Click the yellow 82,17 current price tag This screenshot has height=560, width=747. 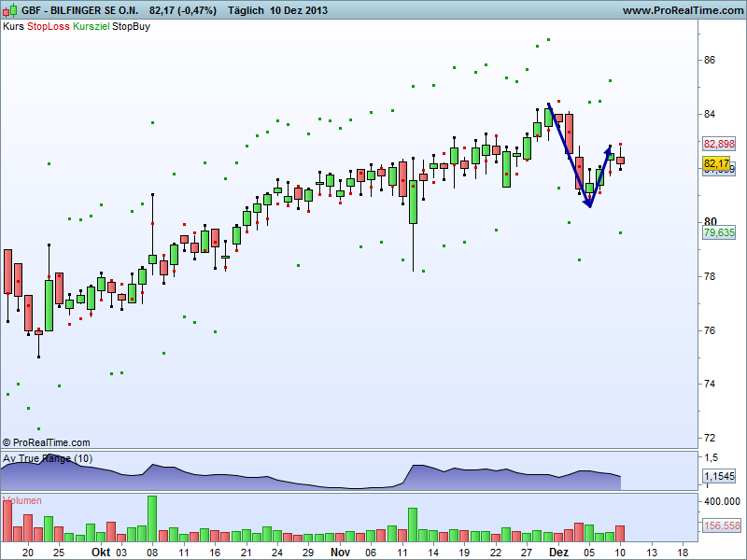coord(716,164)
